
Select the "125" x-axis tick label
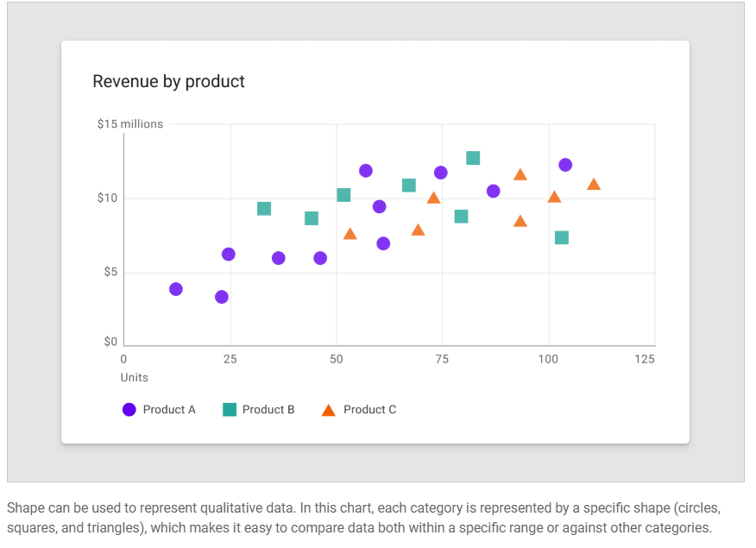[644, 359]
